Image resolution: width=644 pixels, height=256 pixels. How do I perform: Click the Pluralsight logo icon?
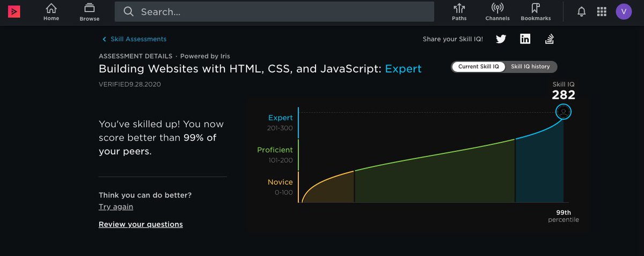tap(14, 11)
